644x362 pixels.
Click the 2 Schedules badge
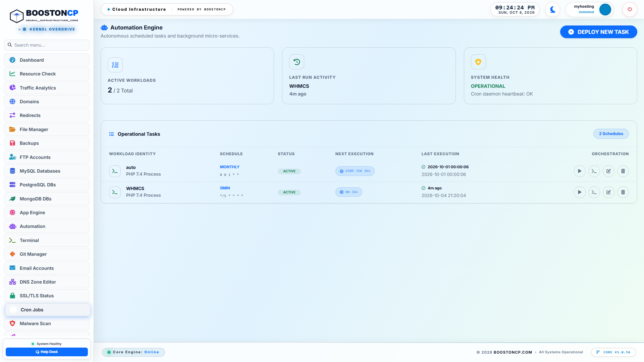coord(611,134)
